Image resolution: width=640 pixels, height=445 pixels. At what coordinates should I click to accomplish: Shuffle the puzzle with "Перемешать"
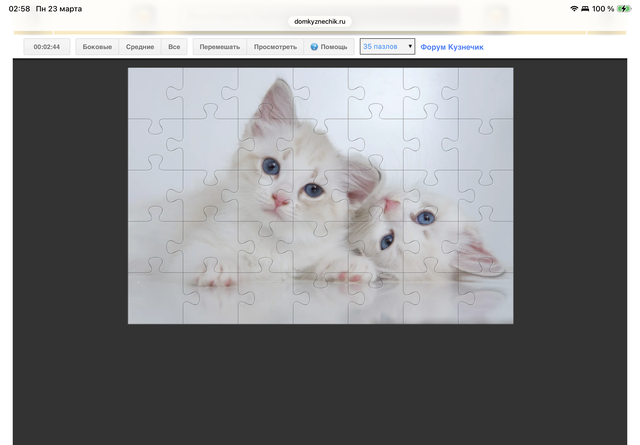click(219, 47)
